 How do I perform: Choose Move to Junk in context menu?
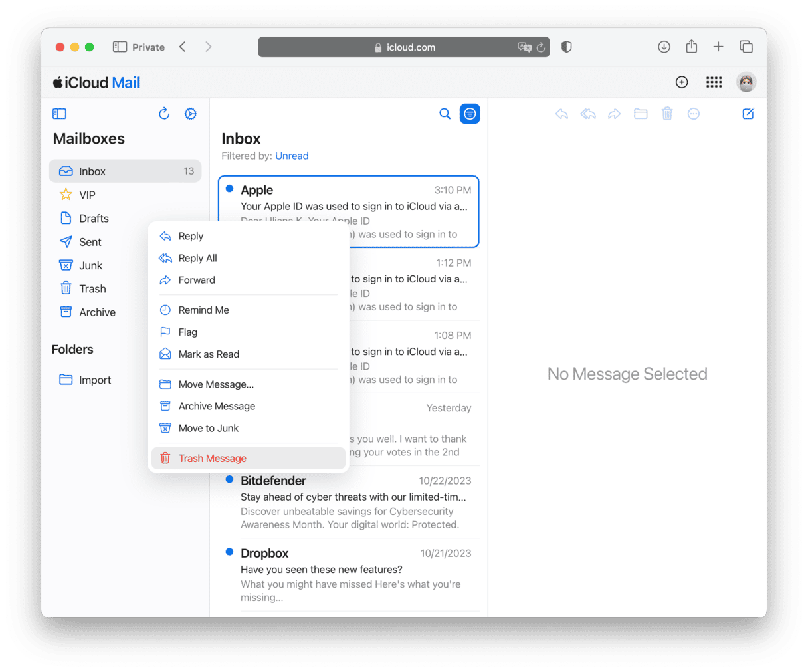249,428
